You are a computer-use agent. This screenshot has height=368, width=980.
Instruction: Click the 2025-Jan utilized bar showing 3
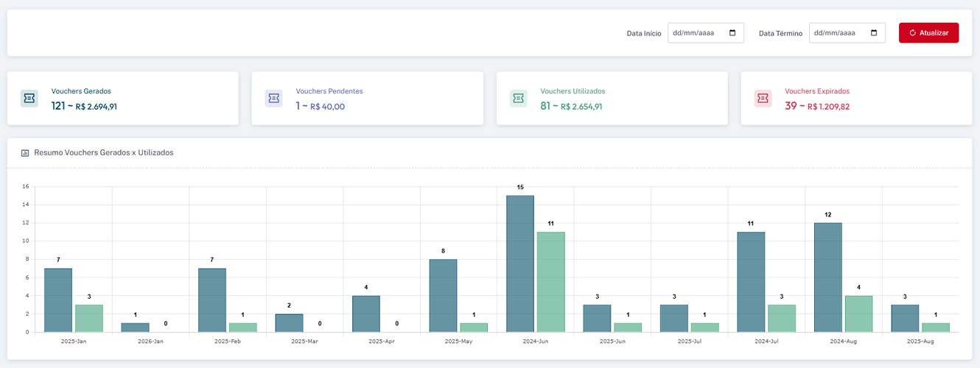89,318
